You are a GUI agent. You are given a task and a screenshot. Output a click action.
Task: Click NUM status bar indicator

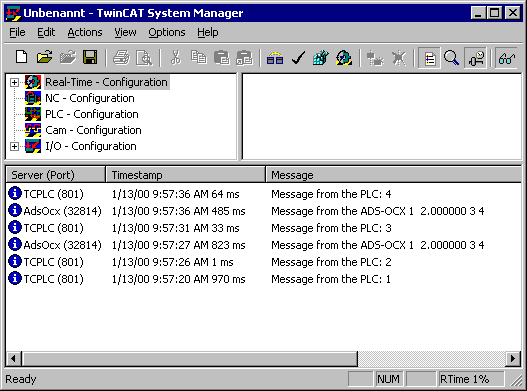point(389,379)
